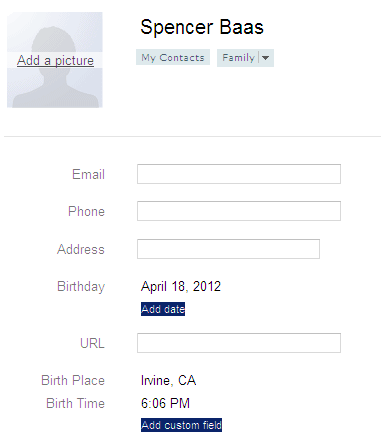Image resolution: width=381 pixels, height=438 pixels.
Task: Click the Irvine, CA birth place value
Action: [x=168, y=381]
